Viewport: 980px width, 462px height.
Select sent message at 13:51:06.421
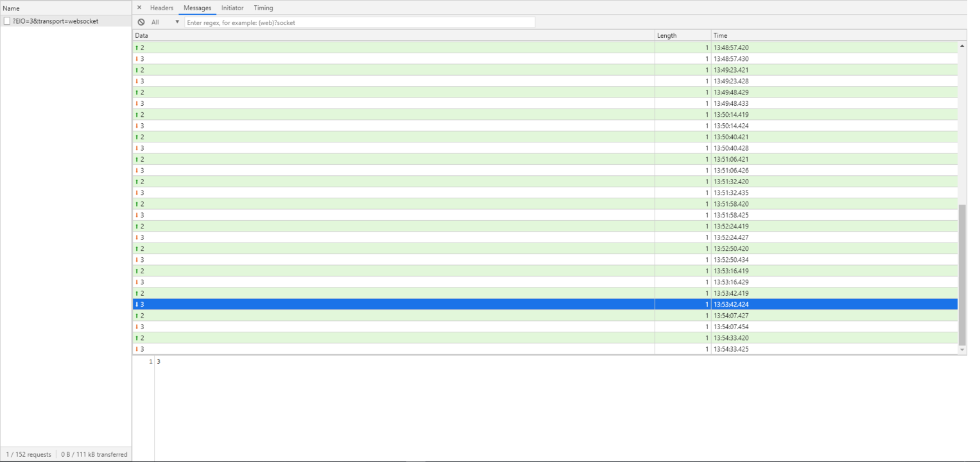pos(545,159)
